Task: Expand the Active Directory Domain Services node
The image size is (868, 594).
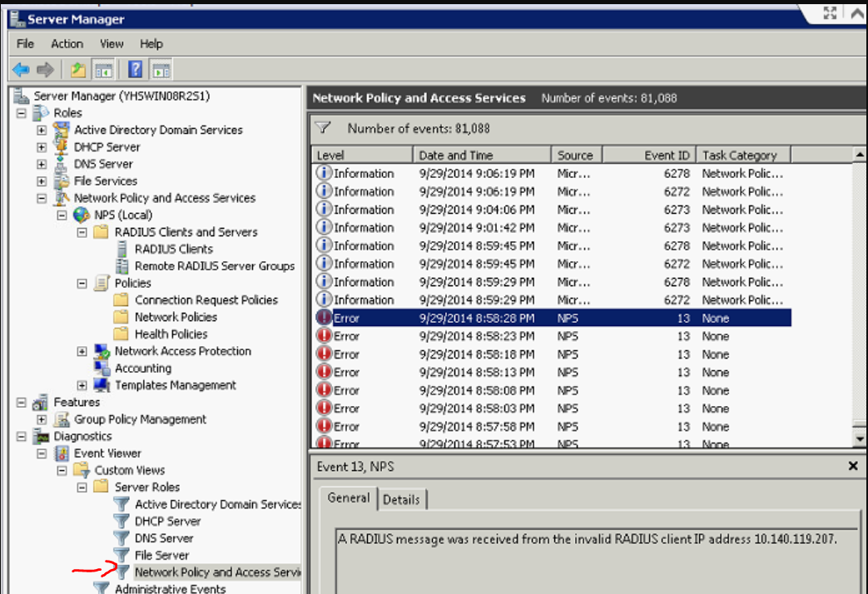Action: pos(42,130)
